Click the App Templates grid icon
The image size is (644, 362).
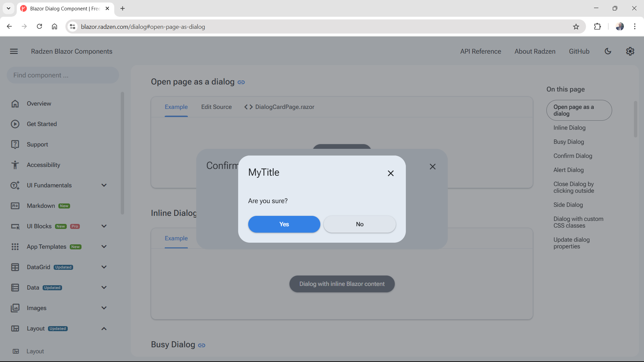point(15,247)
